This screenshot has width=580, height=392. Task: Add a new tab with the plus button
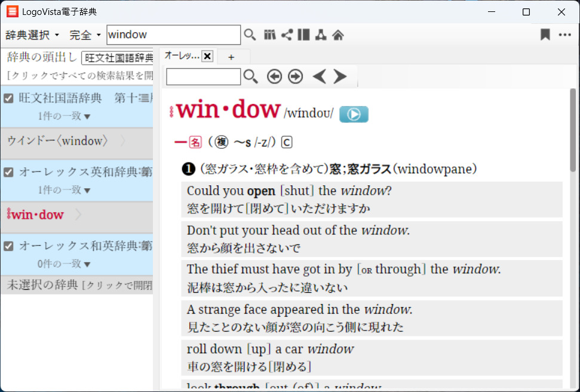[x=231, y=57]
